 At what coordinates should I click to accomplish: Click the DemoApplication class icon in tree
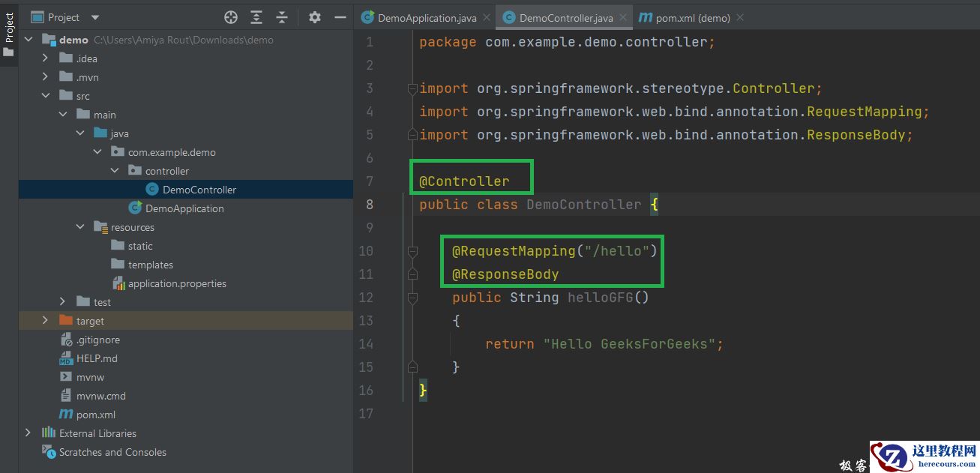pos(135,208)
